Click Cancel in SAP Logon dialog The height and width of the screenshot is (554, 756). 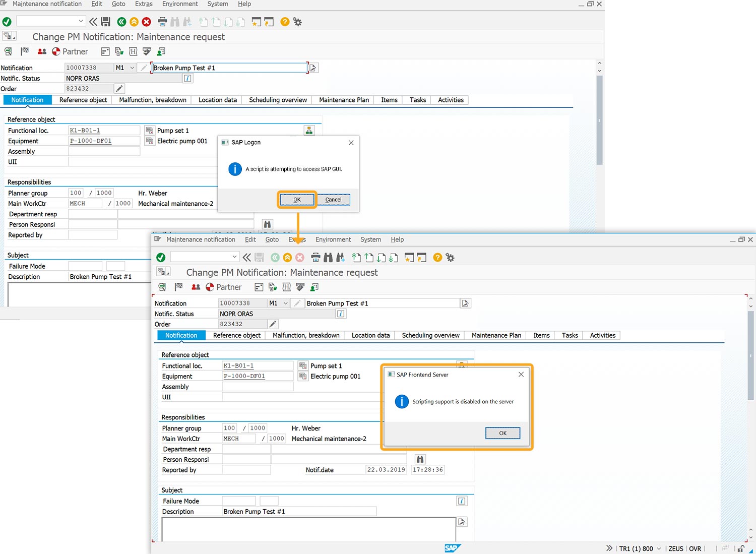click(x=333, y=200)
